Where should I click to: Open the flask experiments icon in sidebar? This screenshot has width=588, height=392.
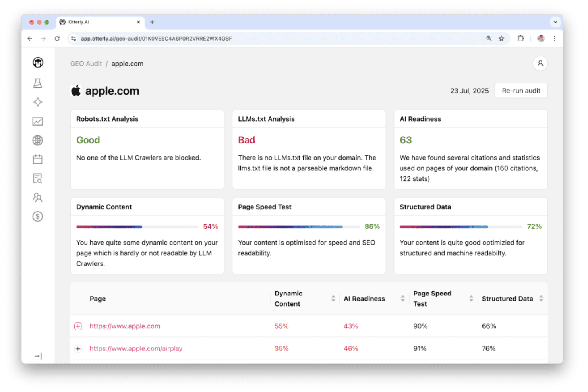click(x=38, y=83)
